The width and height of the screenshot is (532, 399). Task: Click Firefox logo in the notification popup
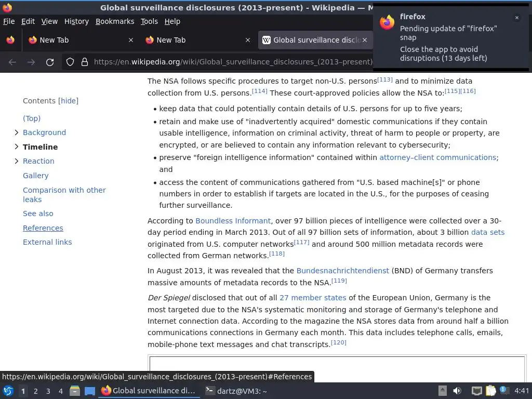click(x=387, y=22)
